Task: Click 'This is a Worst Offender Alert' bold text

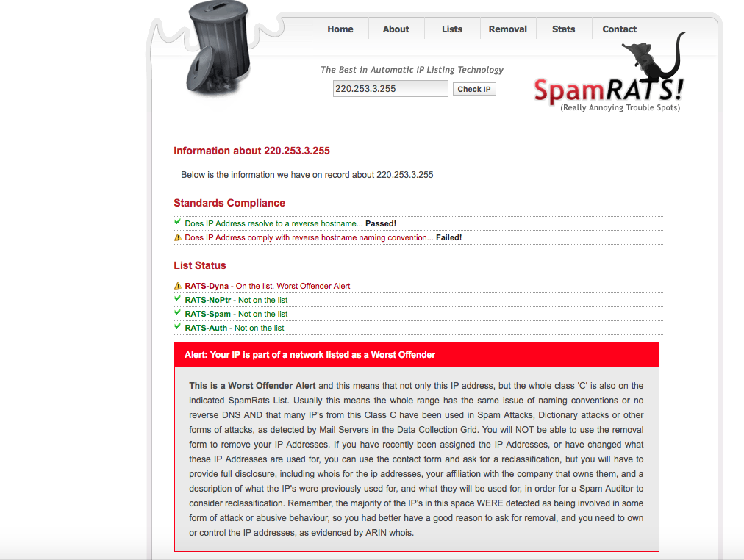Action: coord(252,386)
